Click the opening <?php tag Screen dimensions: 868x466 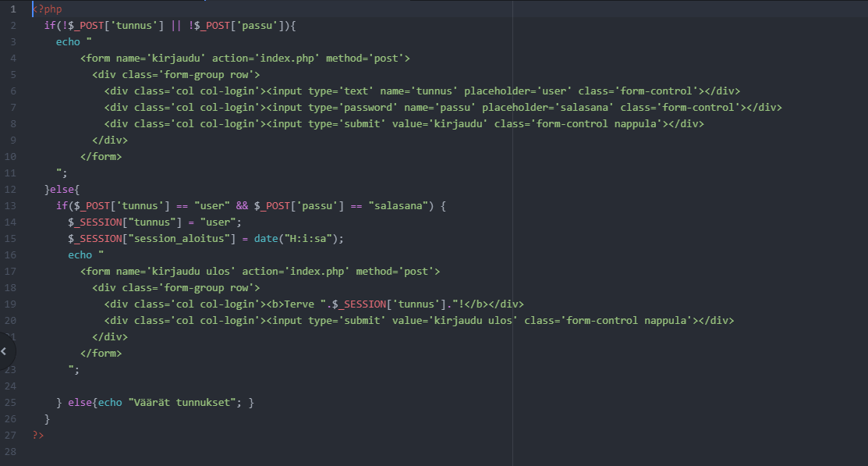tap(47, 9)
